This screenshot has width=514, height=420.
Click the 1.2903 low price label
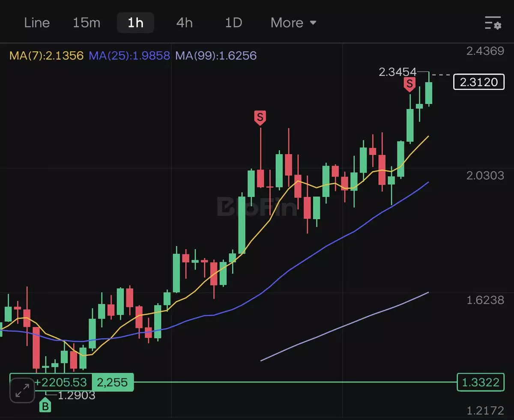click(x=76, y=395)
